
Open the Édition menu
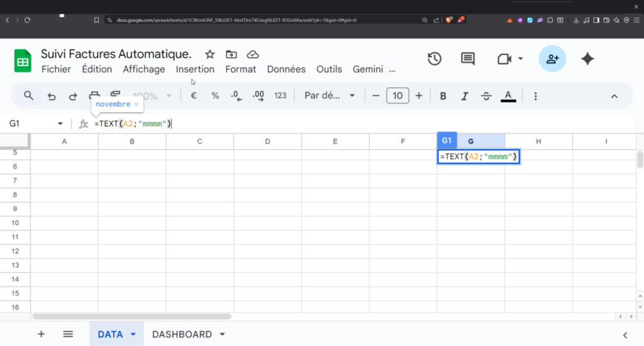[x=97, y=69]
